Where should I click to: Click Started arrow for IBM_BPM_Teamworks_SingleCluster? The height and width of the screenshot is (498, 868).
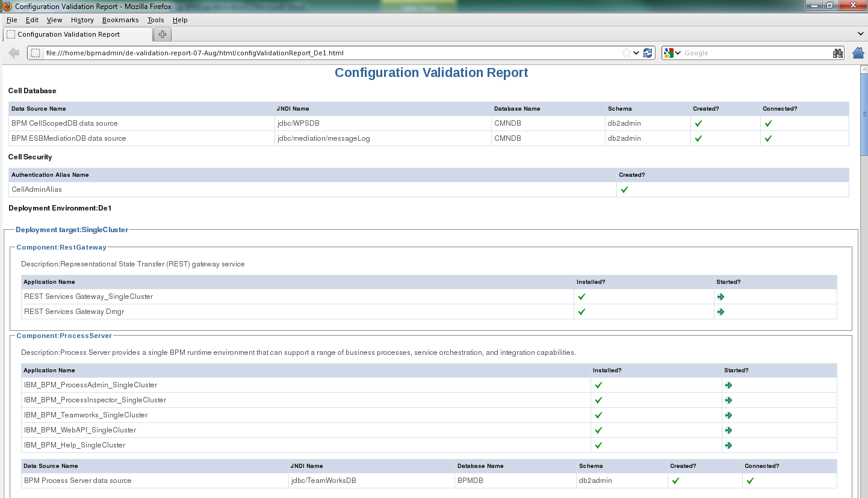pyautogui.click(x=728, y=415)
